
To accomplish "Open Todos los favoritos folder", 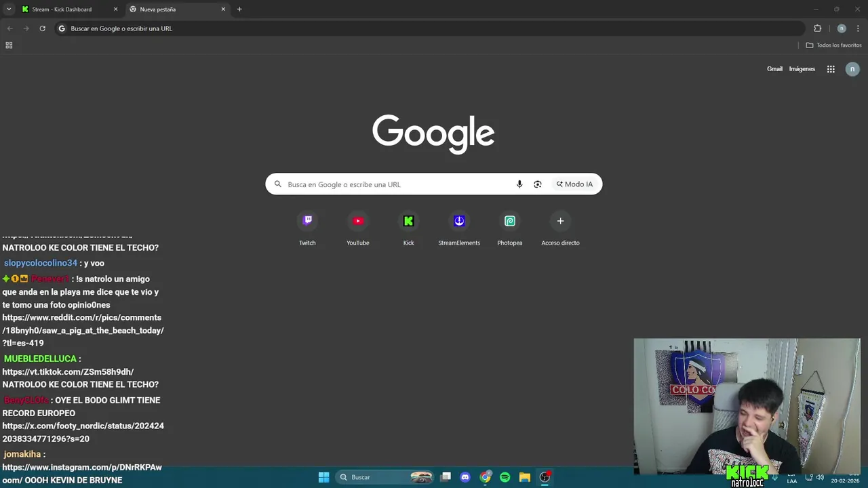I will pyautogui.click(x=833, y=45).
